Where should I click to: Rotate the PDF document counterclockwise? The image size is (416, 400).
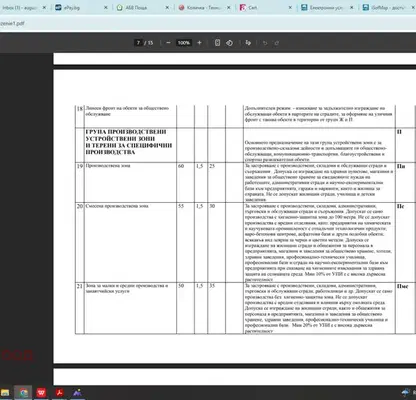click(229, 43)
